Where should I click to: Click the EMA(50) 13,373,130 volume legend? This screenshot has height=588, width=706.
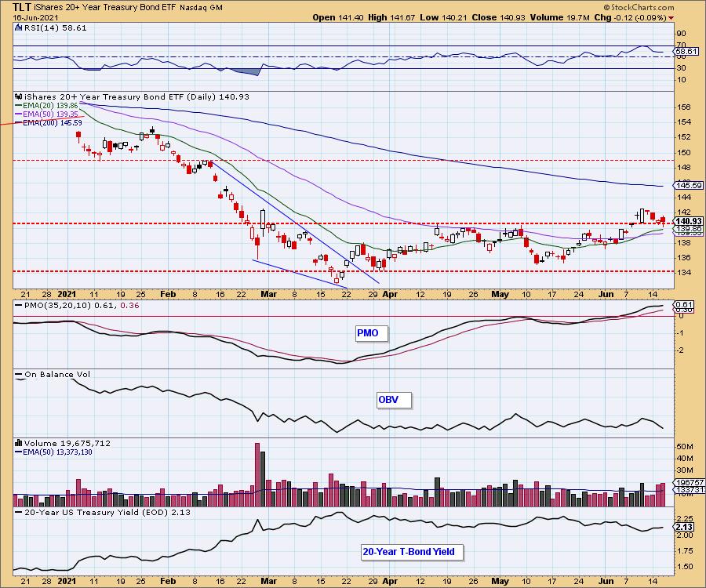[x=53, y=452]
